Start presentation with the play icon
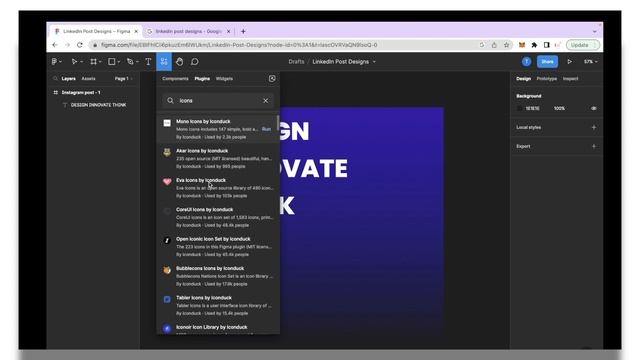This screenshot has width=640, height=360. tap(569, 62)
